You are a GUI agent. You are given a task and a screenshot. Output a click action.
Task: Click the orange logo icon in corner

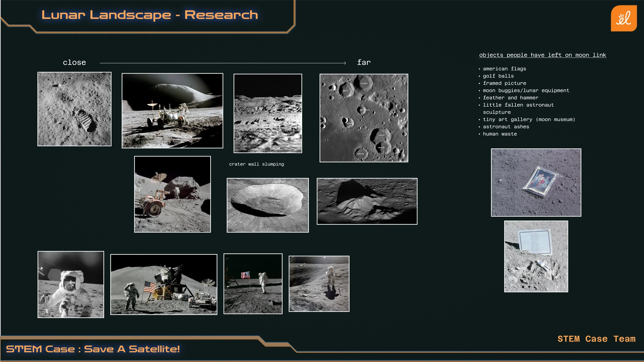623,19
